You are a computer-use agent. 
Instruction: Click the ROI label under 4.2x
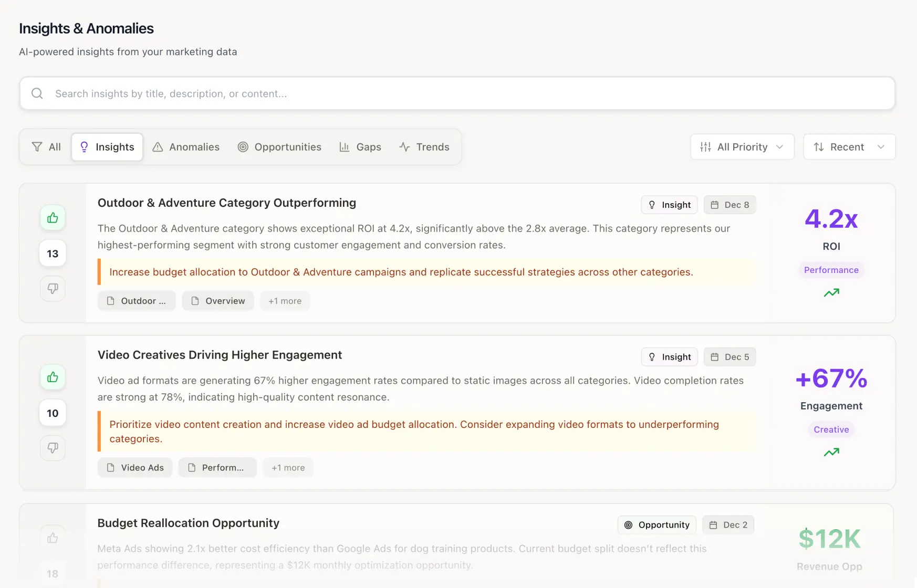831,246
